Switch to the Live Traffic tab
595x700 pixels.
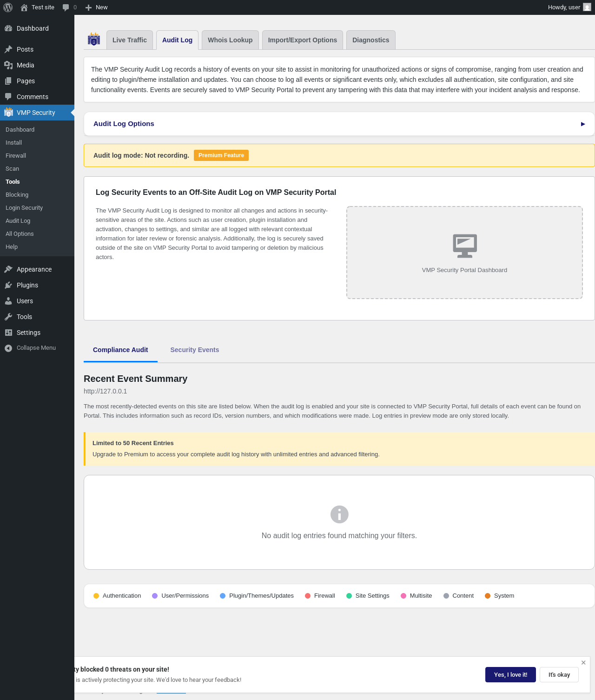[130, 40]
